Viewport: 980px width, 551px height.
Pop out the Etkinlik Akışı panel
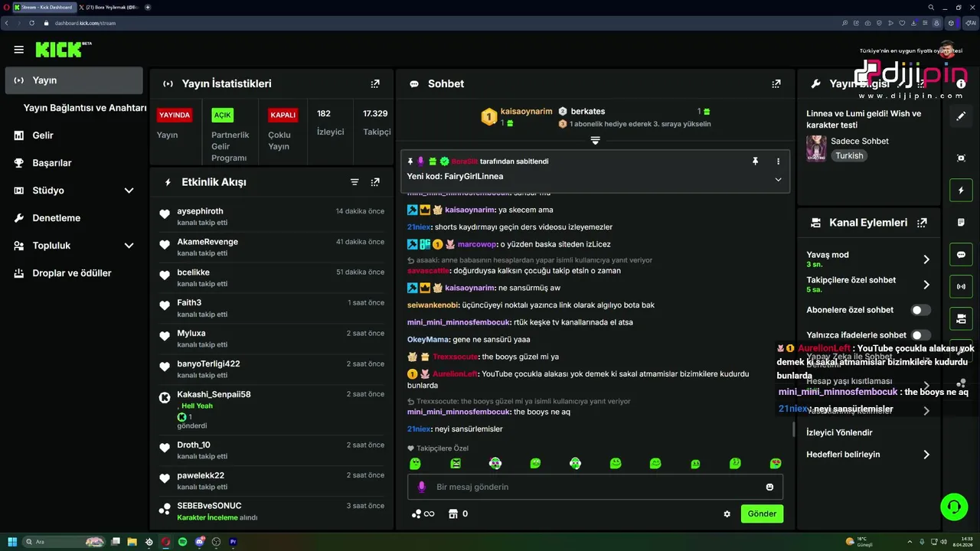click(375, 182)
